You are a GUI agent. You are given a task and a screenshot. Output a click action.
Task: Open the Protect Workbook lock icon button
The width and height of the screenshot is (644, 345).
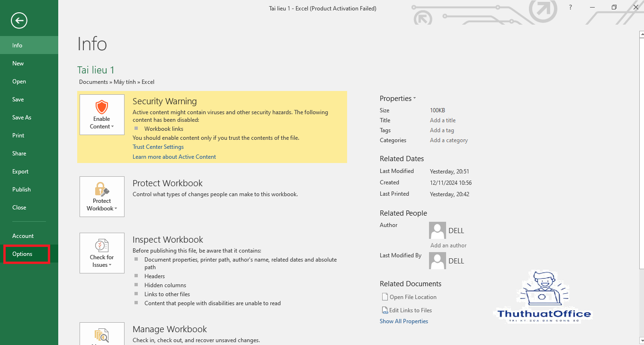click(x=102, y=197)
